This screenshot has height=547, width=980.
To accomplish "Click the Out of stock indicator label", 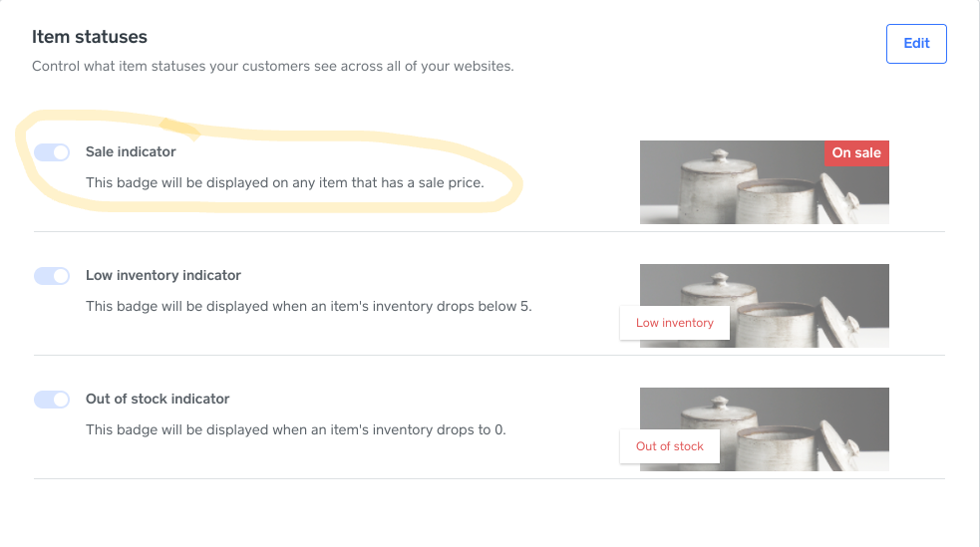I will pyautogui.click(x=158, y=400).
